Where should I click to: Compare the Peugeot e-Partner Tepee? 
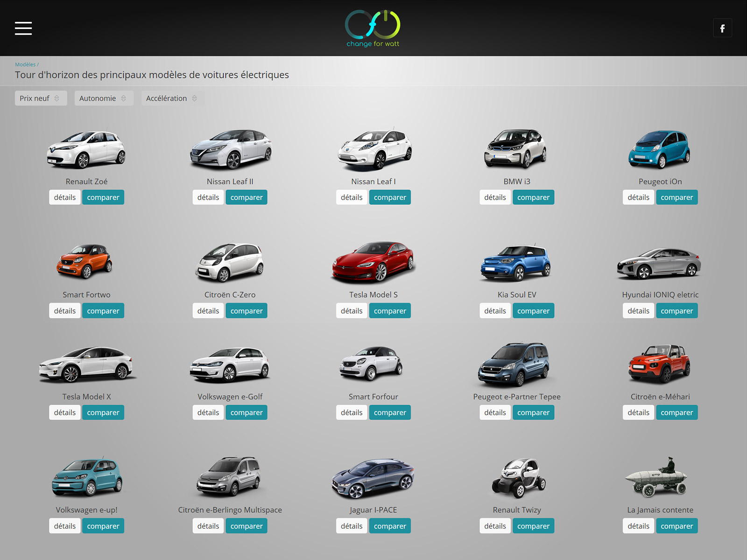[x=533, y=413]
